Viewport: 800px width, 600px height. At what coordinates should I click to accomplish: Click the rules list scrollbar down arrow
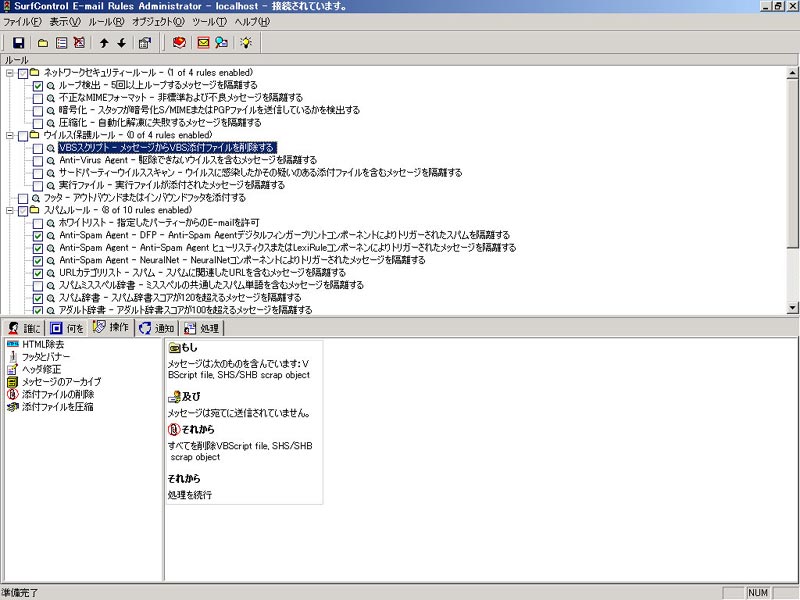pos(792,307)
